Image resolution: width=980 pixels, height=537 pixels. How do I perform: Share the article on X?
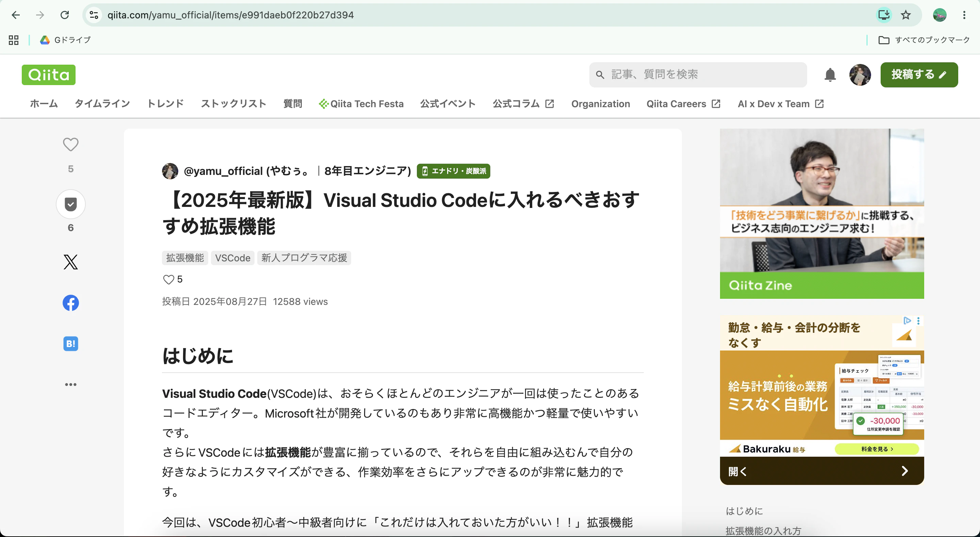point(71,262)
